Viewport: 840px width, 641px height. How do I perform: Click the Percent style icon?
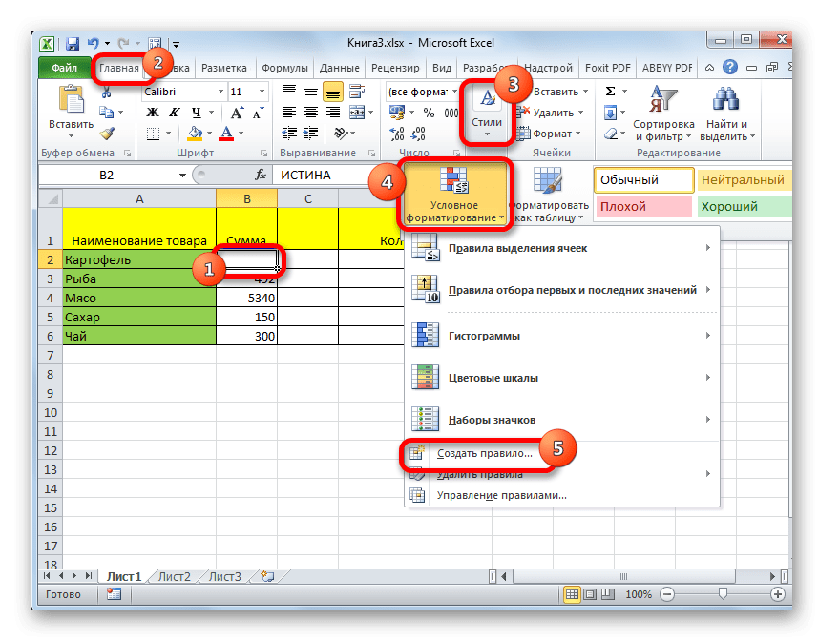pos(429,113)
